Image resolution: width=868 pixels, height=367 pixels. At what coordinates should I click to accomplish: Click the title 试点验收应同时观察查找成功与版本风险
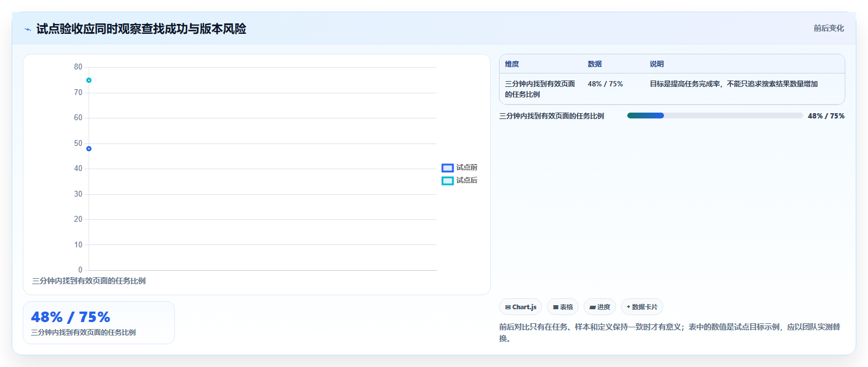(x=141, y=29)
